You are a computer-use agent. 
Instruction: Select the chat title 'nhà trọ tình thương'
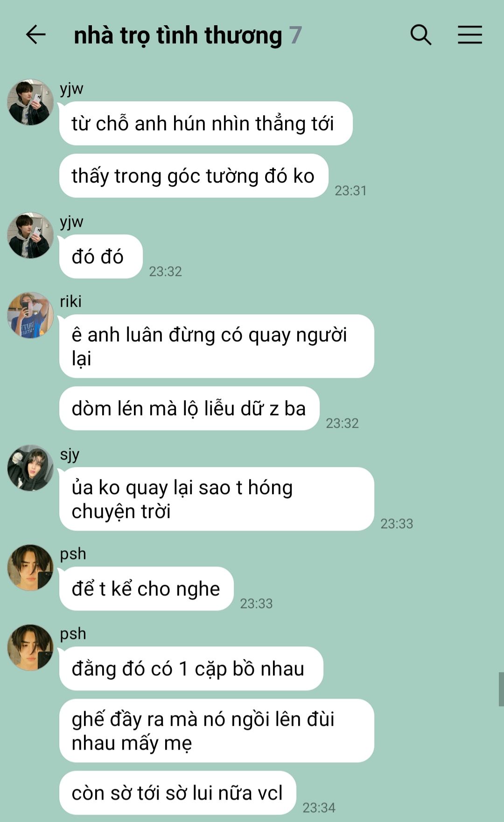tap(178, 35)
